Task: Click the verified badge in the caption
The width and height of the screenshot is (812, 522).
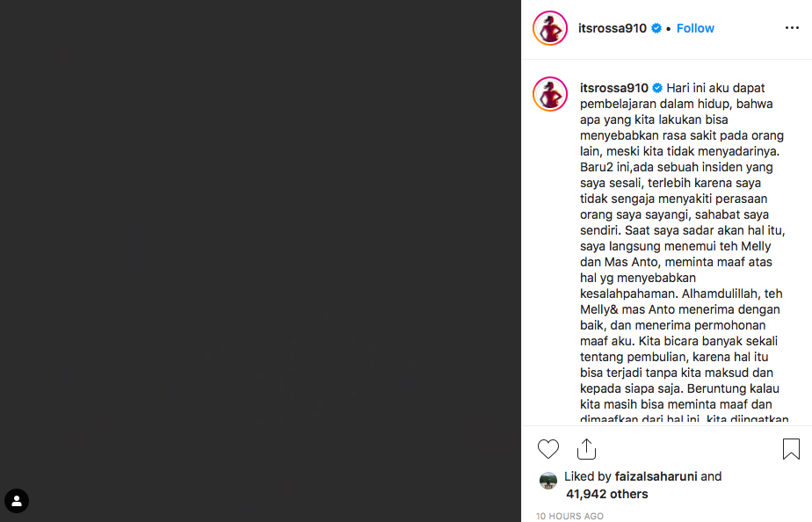Action: pyautogui.click(x=657, y=88)
